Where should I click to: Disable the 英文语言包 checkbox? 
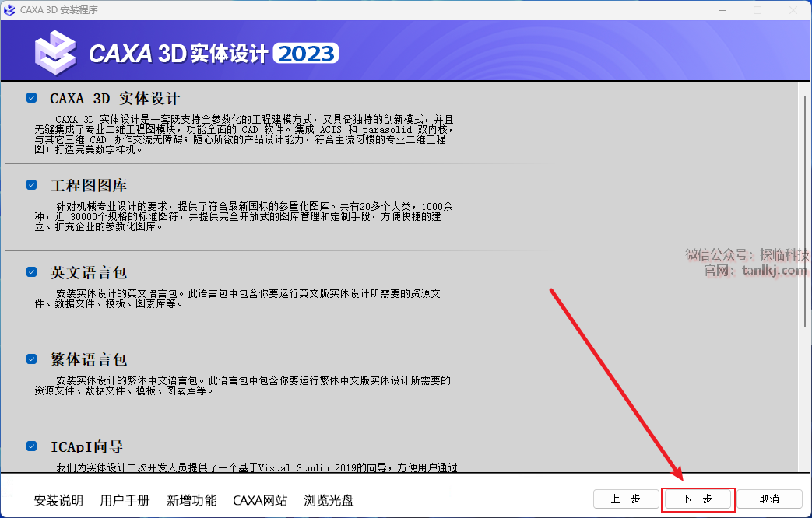click(x=32, y=272)
